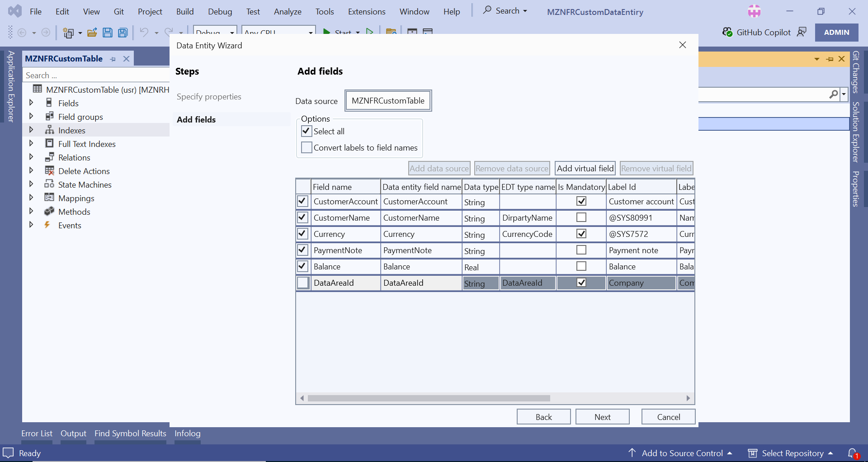868x462 pixels.
Task: Open GitHub Copilot icon
Action: coord(727,32)
